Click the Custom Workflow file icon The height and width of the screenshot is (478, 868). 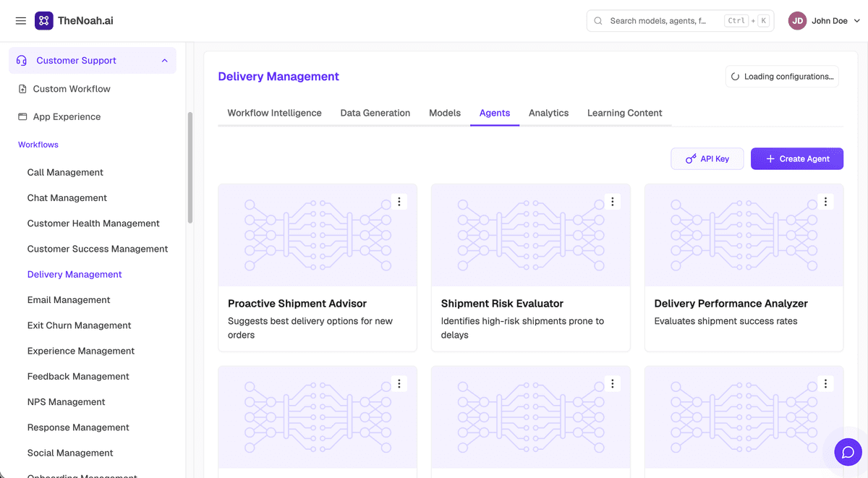coord(22,89)
